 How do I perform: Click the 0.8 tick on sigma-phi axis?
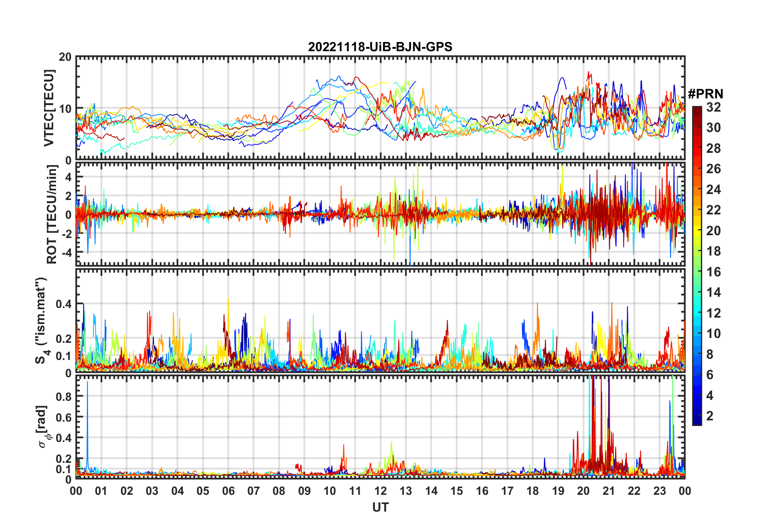click(x=63, y=396)
